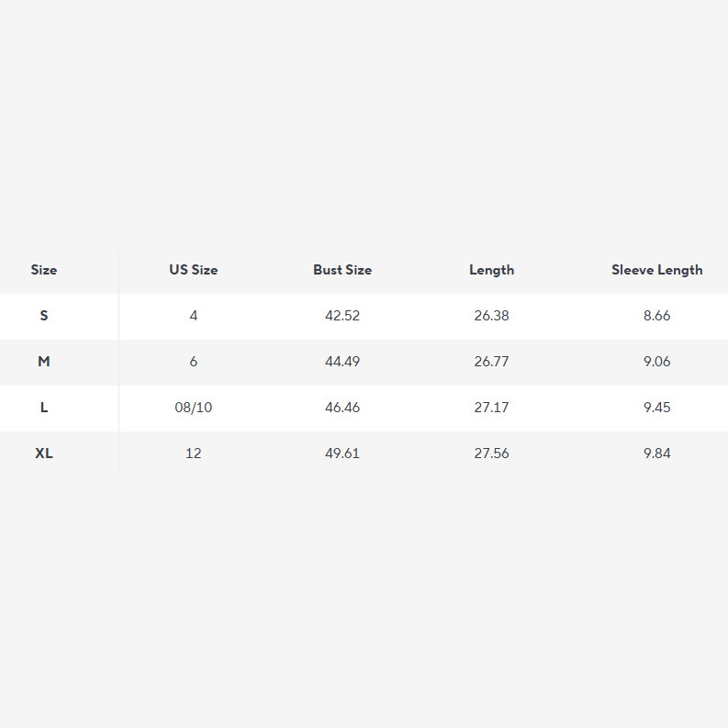Click length value 27.56

(x=491, y=454)
